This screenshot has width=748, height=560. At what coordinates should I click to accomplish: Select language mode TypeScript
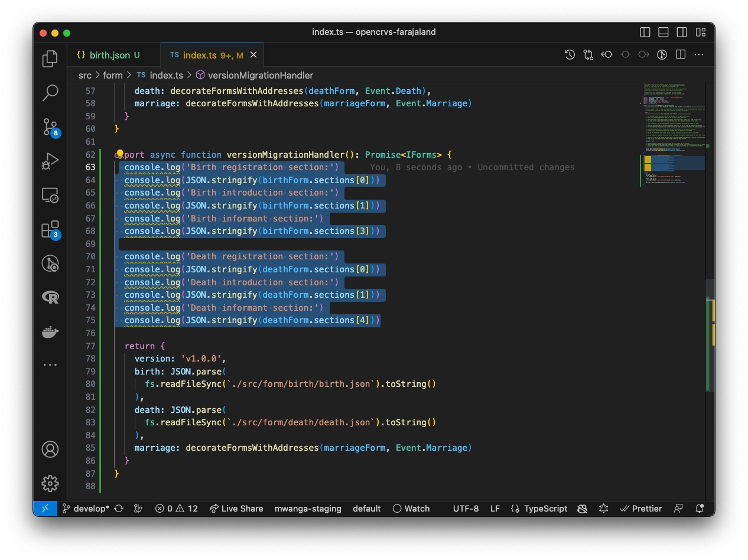[546, 509]
